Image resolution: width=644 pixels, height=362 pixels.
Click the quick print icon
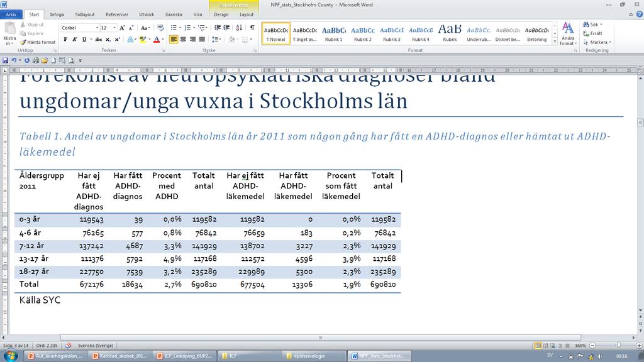click(36, 60)
